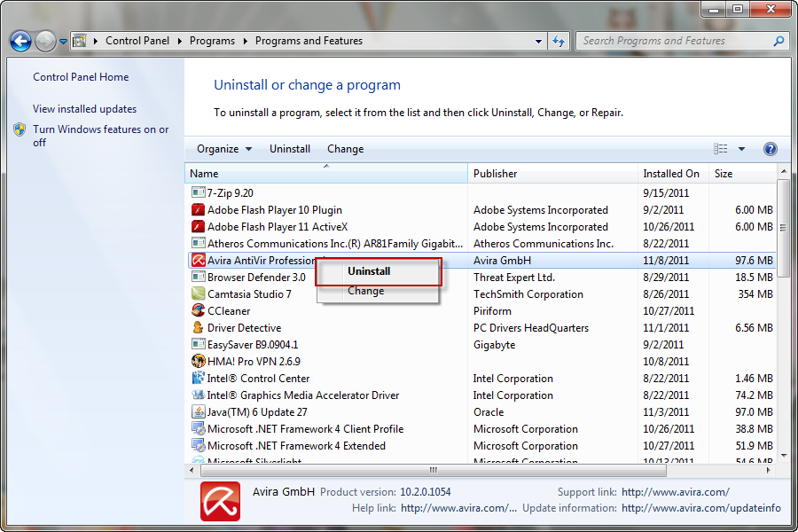
Task: Sort by the Publisher column header
Action: (552, 174)
